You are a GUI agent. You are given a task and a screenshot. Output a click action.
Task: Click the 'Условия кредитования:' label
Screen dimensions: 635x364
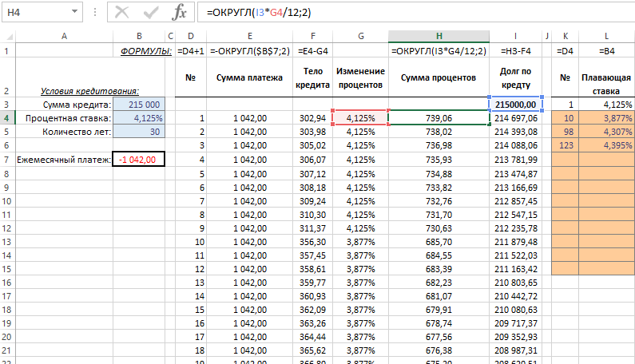[90, 91]
